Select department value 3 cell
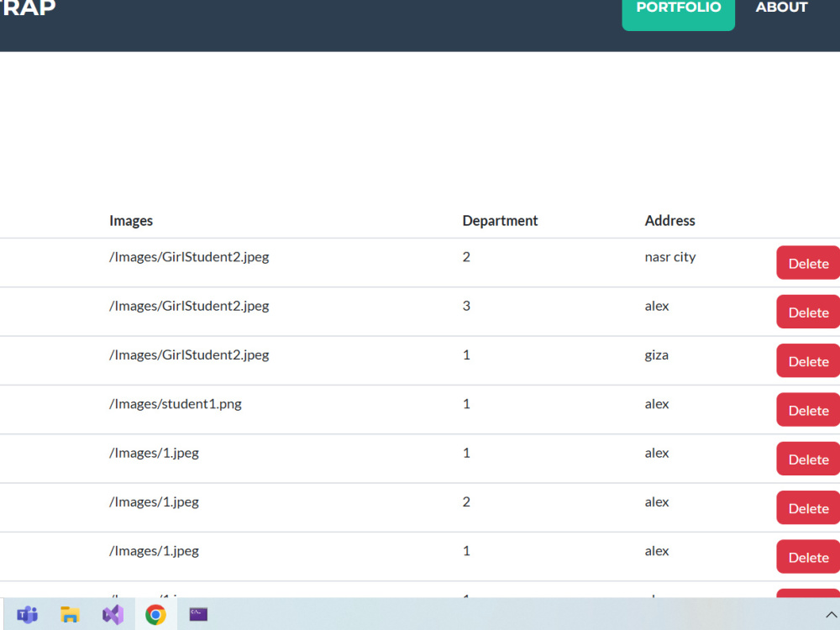The height and width of the screenshot is (630, 840). (466, 306)
